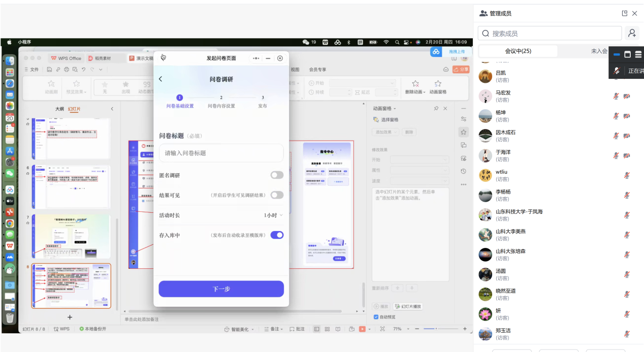The width and height of the screenshot is (644, 352).
Task: Add a new slide with plus icon
Action: (70, 317)
